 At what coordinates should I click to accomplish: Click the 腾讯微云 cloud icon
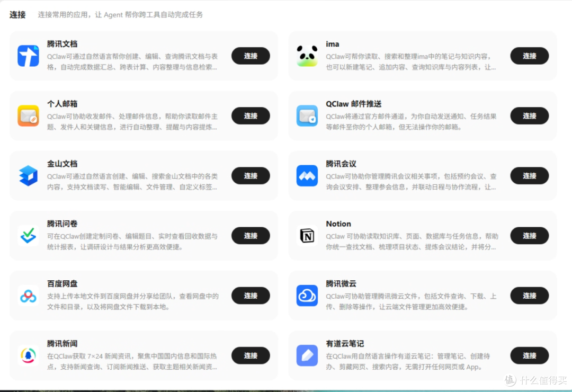coord(307,296)
